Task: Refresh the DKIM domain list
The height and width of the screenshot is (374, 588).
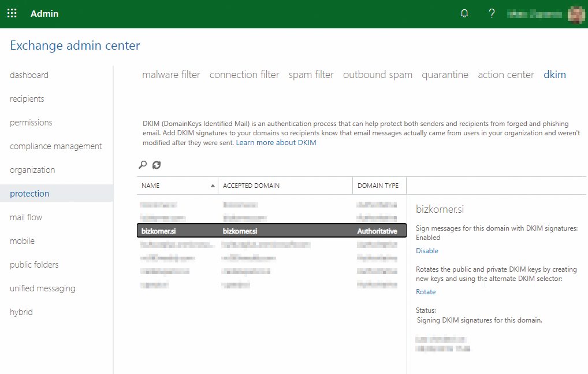Action: click(157, 165)
